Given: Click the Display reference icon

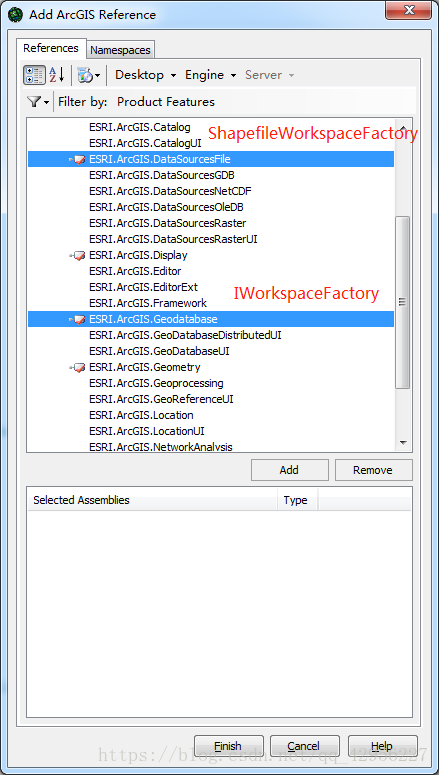Looking at the screenshot, I should [x=78, y=256].
